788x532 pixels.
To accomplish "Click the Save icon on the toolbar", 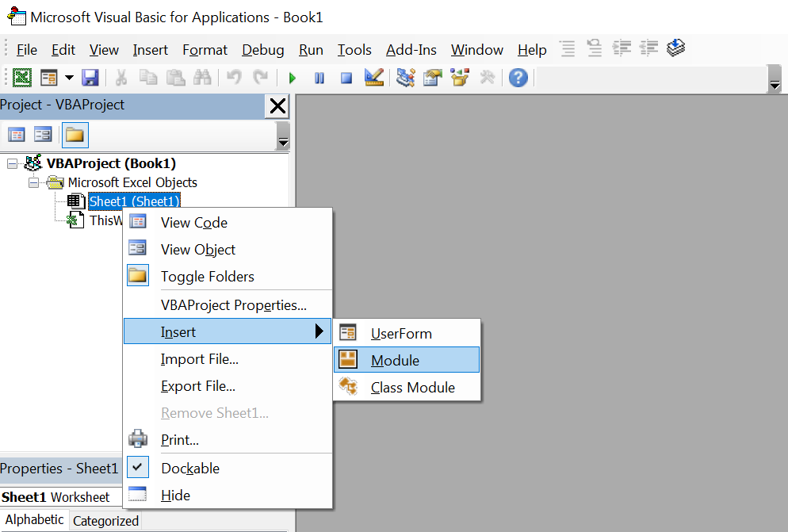I will (x=90, y=78).
